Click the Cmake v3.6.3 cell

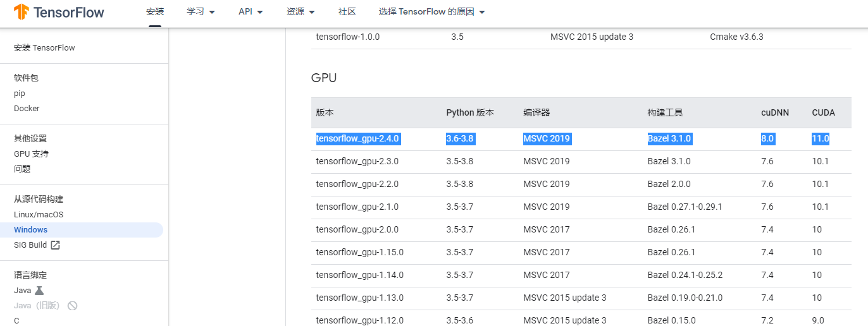tap(736, 37)
